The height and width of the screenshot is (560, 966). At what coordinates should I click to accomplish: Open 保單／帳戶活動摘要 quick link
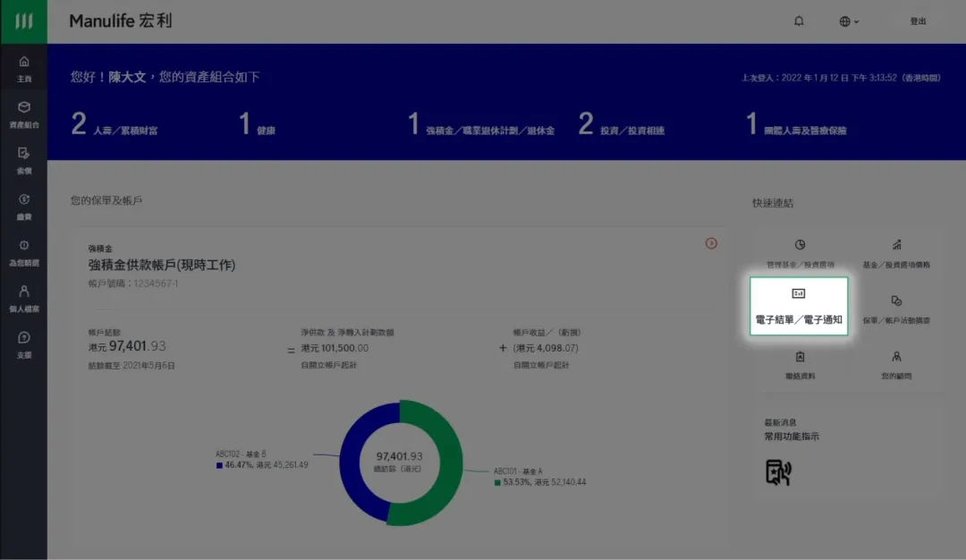[x=895, y=309]
